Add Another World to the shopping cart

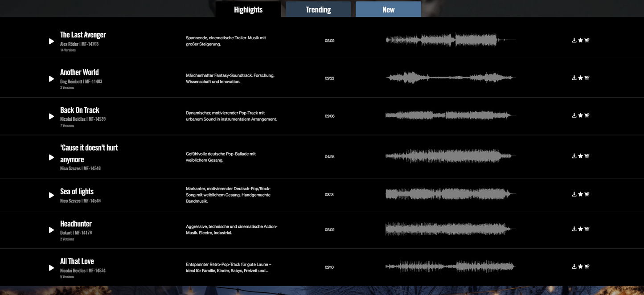(x=587, y=77)
